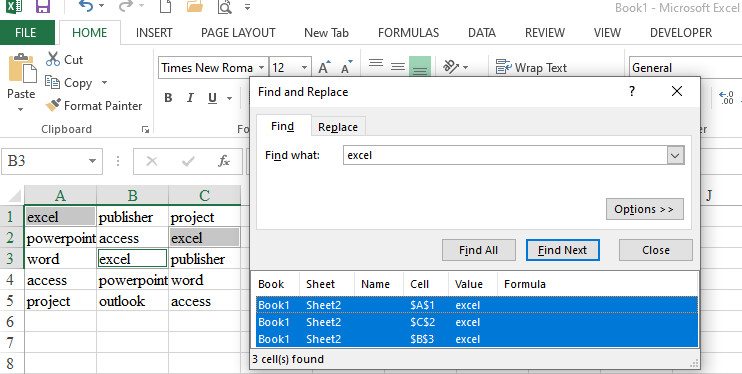Toggle Wrap Text
Image resolution: width=742 pixels, height=374 pixels.
click(531, 68)
